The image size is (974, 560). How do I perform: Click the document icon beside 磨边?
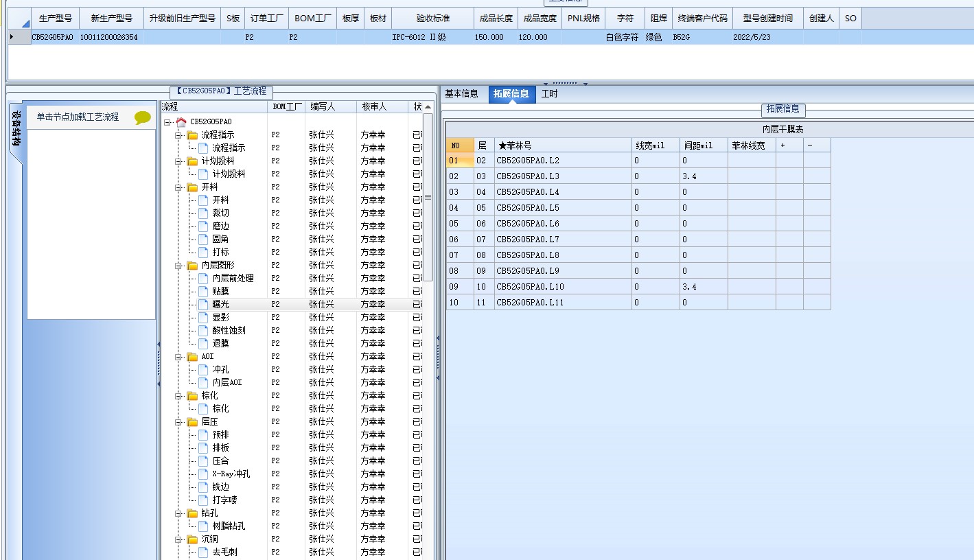[x=203, y=226]
